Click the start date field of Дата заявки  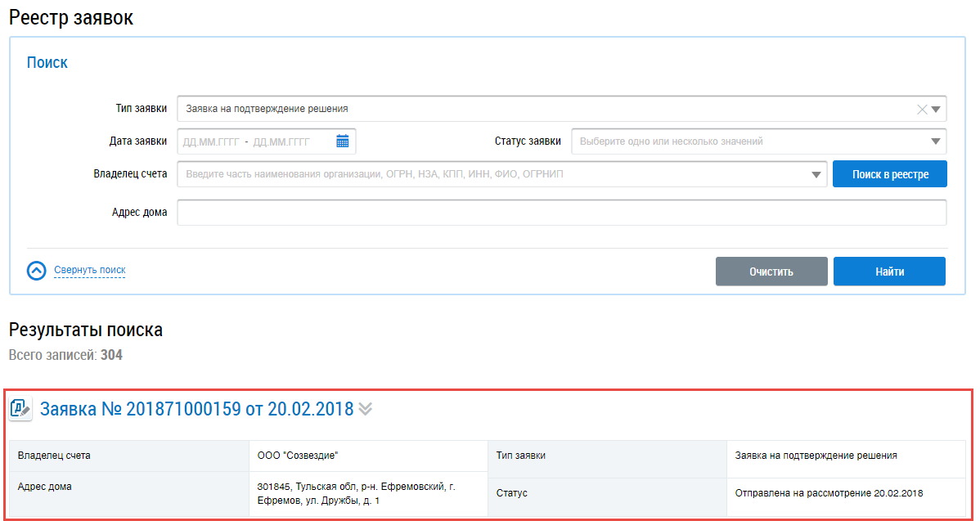[211, 141]
